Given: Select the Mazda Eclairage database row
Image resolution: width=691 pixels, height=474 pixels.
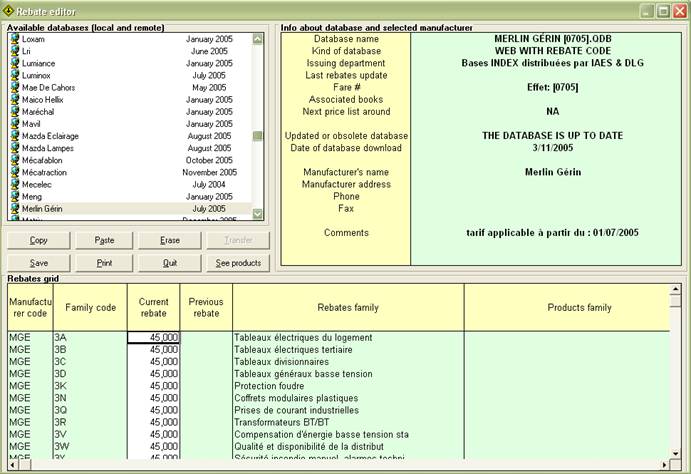Looking at the screenshot, I should coord(130,136).
